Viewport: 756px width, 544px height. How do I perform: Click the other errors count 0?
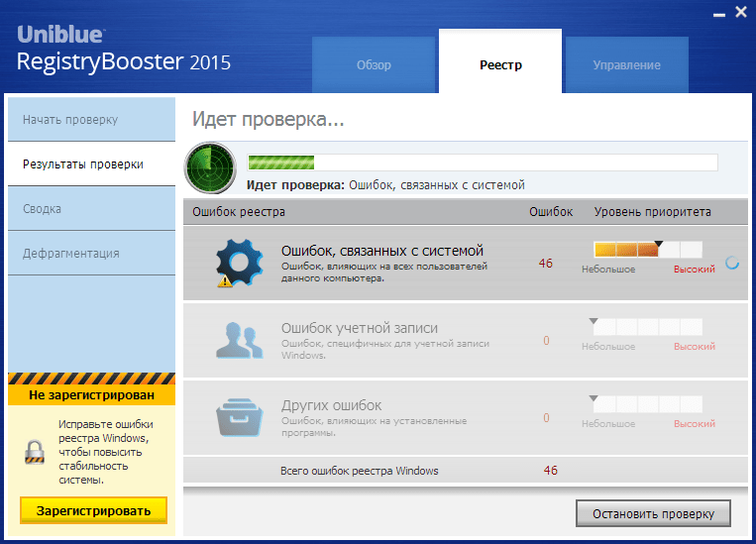[x=546, y=417]
